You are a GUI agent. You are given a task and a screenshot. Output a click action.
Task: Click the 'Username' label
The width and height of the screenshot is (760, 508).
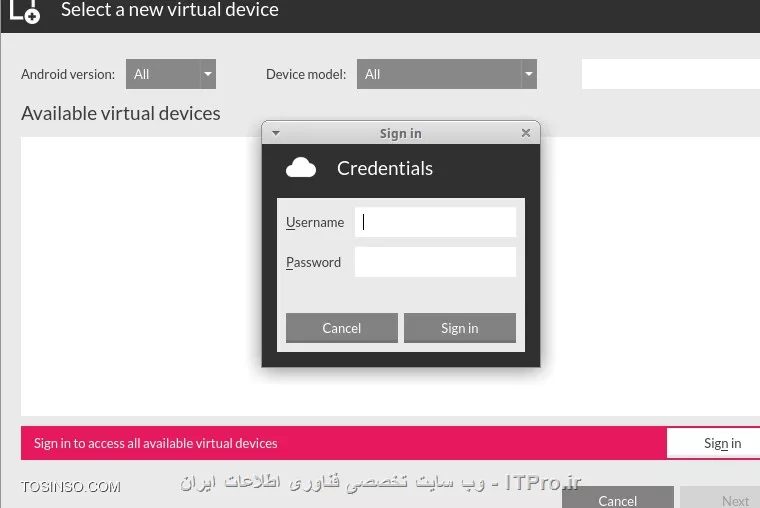315,222
